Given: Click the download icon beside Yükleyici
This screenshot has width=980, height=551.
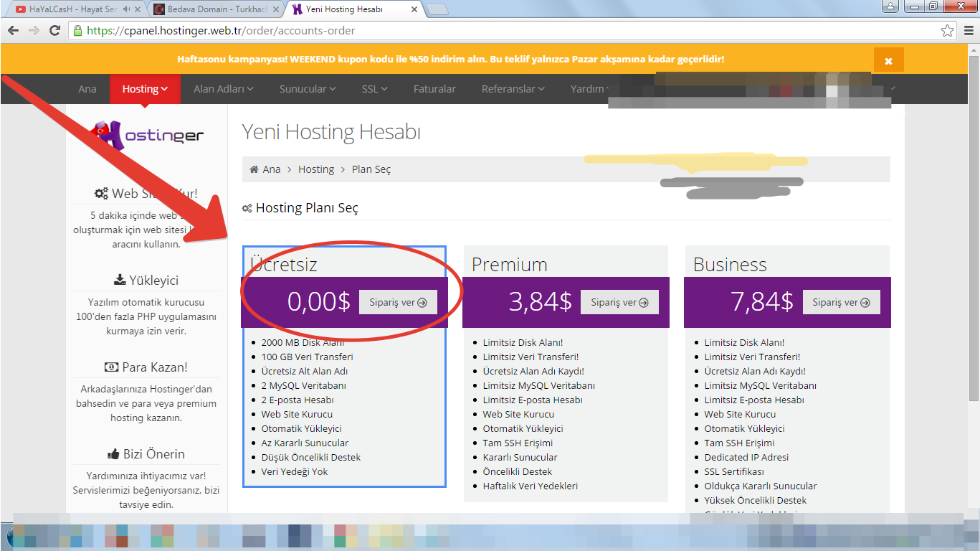Looking at the screenshot, I should [x=120, y=280].
